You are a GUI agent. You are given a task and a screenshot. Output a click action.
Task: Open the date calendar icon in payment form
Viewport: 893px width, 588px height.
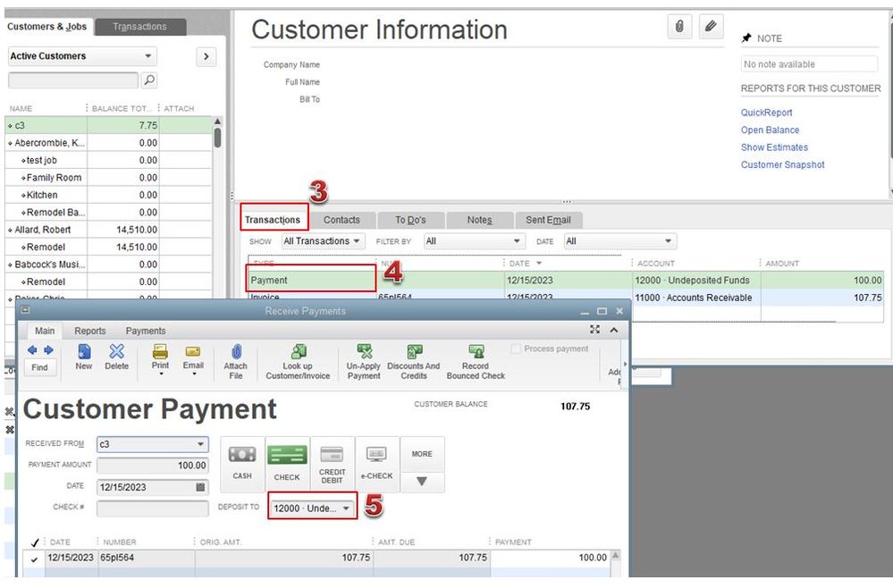200,487
